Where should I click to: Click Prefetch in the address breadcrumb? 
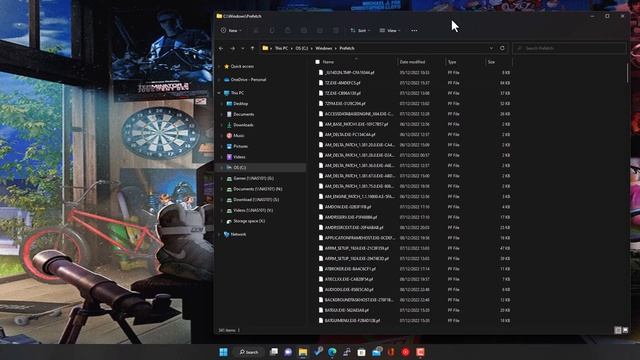[x=347, y=48]
